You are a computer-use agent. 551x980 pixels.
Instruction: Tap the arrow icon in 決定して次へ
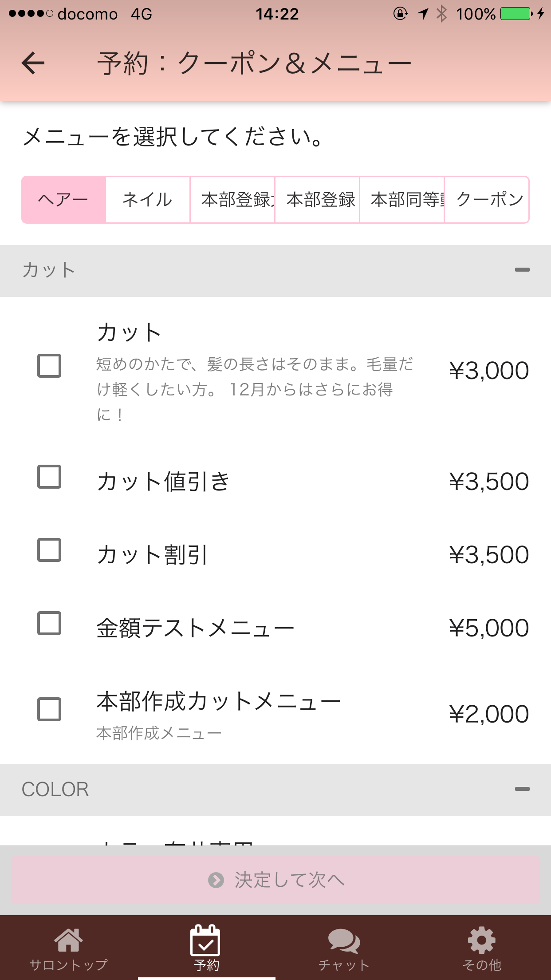[216, 880]
